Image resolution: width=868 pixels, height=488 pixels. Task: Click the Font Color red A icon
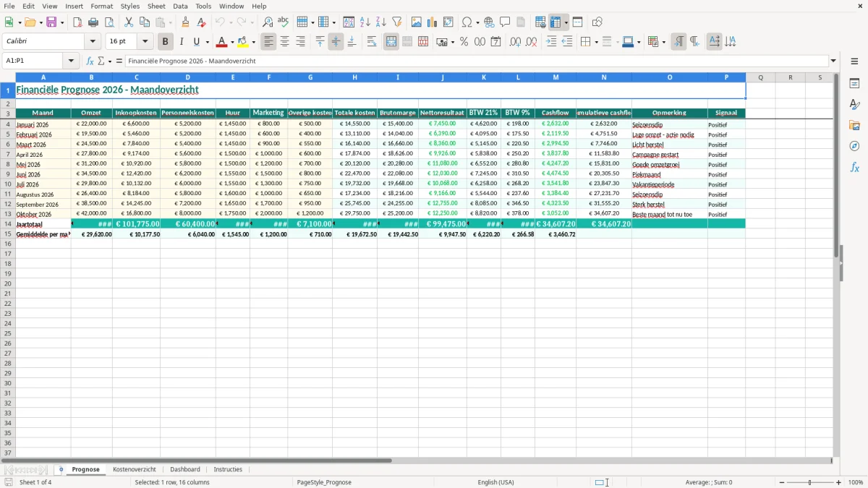(222, 42)
